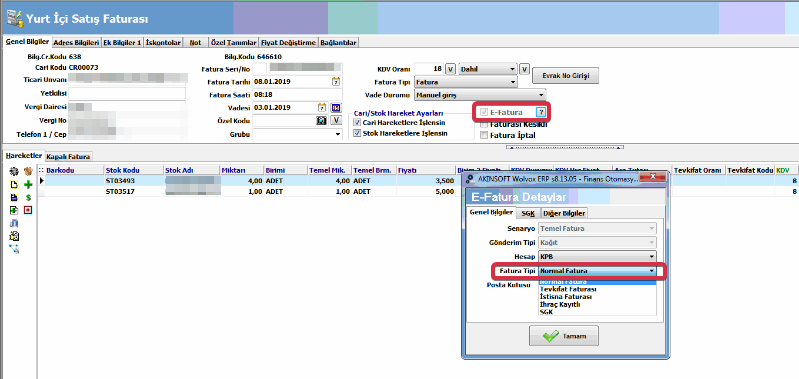This screenshot has height=379, width=799.
Task: Click the green plus add-row icon
Action: coord(28,185)
